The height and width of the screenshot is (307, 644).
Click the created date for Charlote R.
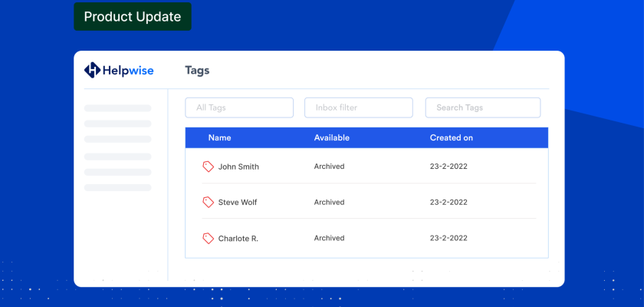449,239
